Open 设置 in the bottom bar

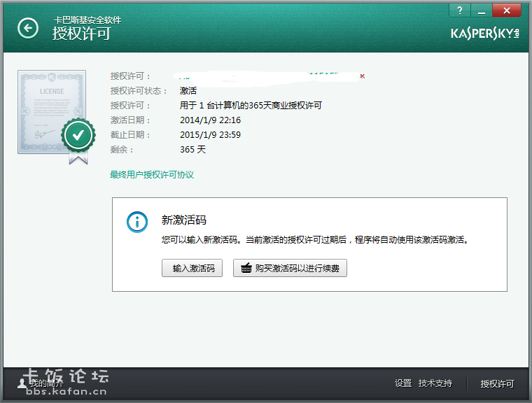coord(403,383)
